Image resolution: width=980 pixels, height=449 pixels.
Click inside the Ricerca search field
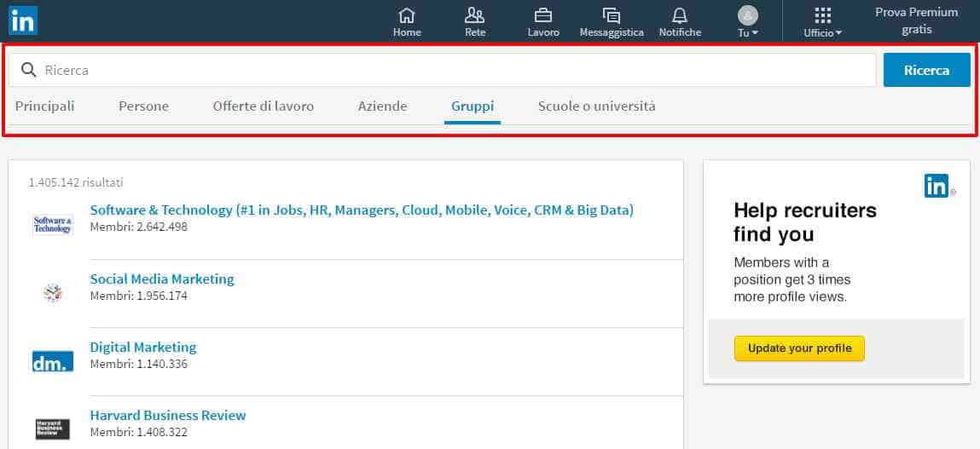[x=452, y=70]
